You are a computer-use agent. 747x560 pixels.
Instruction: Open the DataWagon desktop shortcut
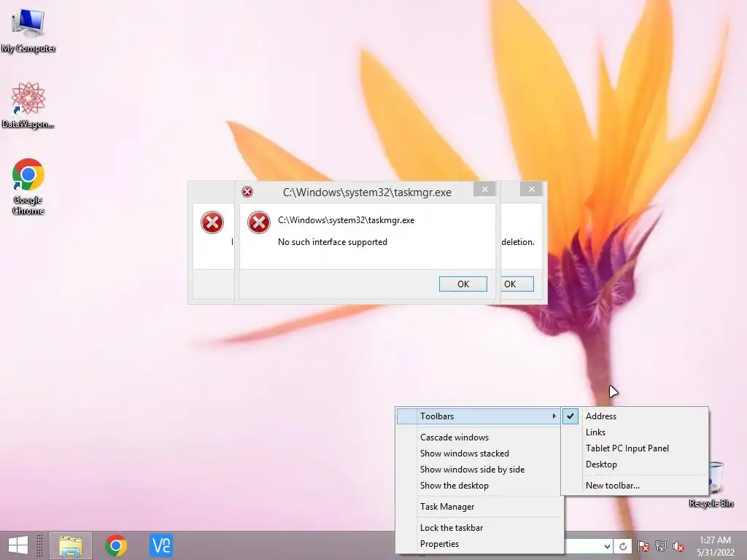click(x=28, y=105)
